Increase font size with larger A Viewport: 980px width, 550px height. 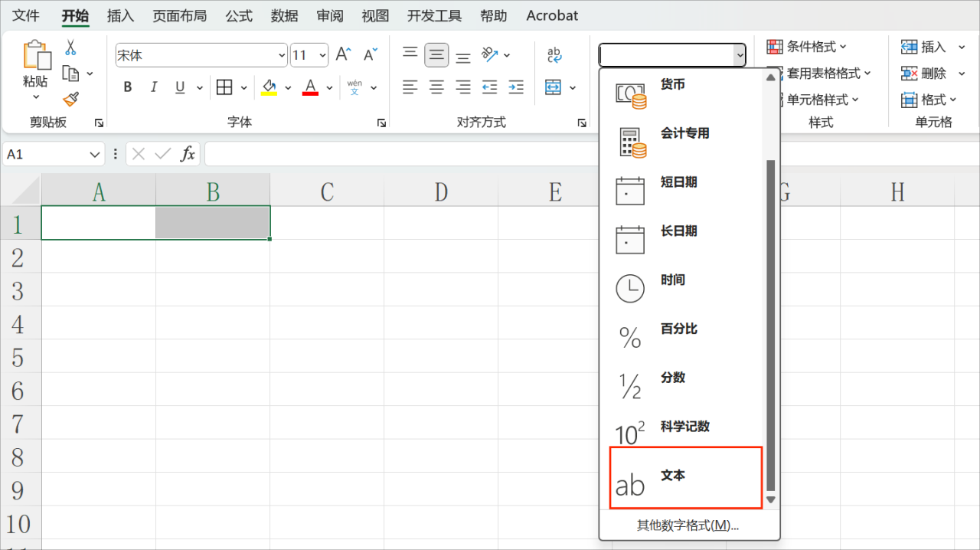click(343, 54)
